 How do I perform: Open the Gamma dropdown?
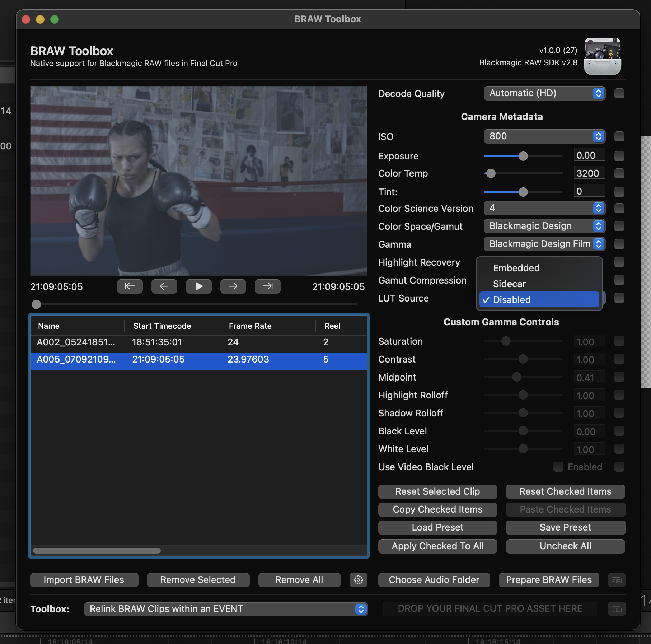[x=544, y=244]
